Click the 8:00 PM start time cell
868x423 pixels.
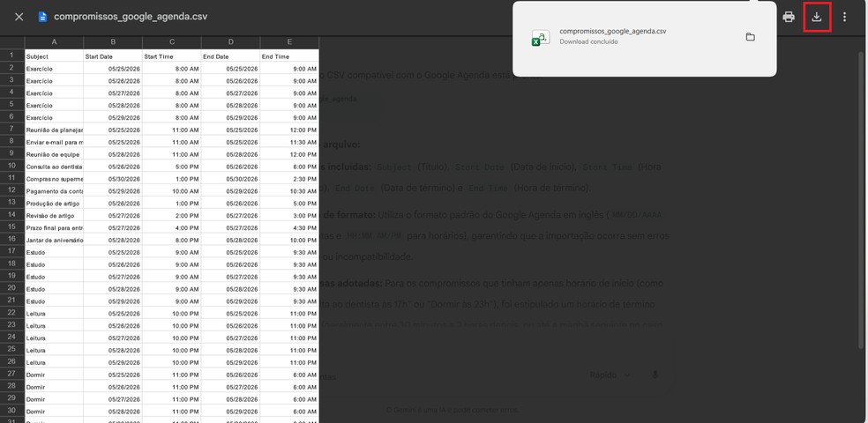tap(172, 240)
